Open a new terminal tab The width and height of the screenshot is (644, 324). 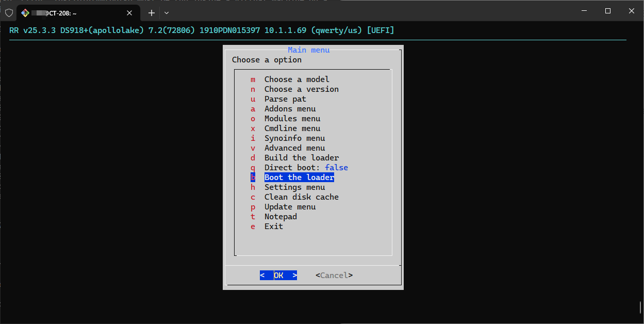click(x=152, y=13)
